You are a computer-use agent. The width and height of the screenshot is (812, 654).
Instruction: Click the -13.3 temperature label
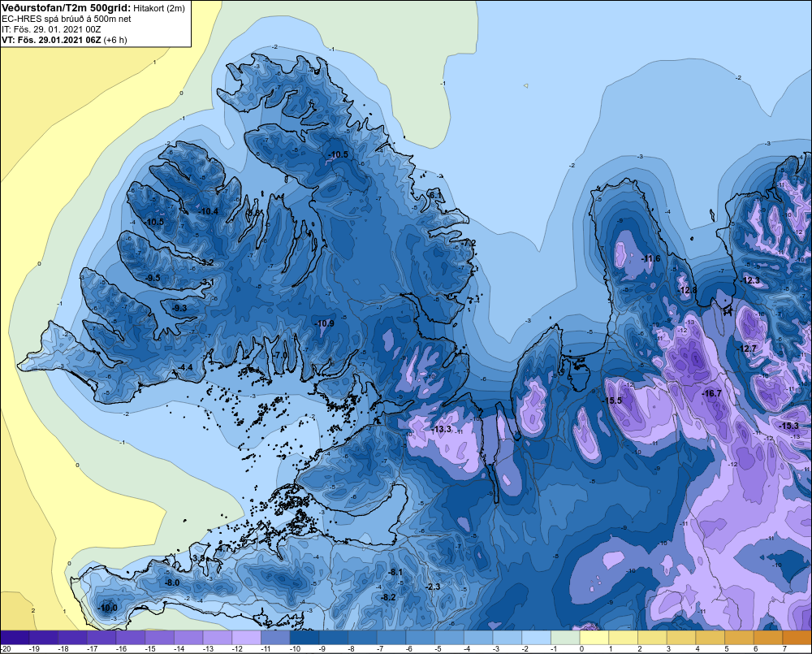(x=442, y=429)
